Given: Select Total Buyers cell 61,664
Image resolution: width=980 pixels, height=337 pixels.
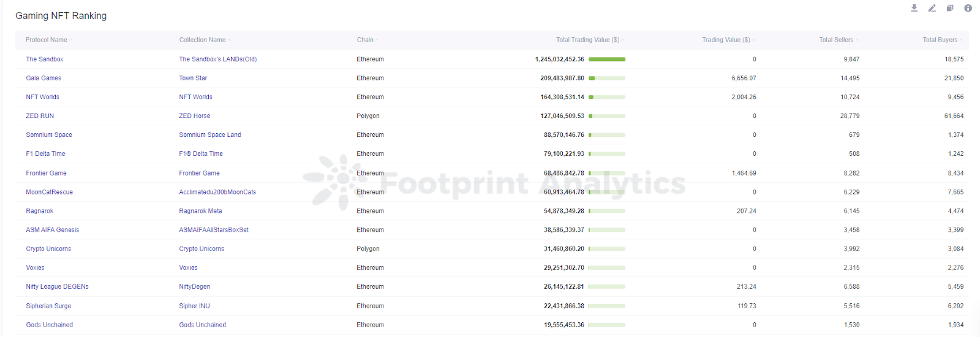Looking at the screenshot, I should [954, 116].
